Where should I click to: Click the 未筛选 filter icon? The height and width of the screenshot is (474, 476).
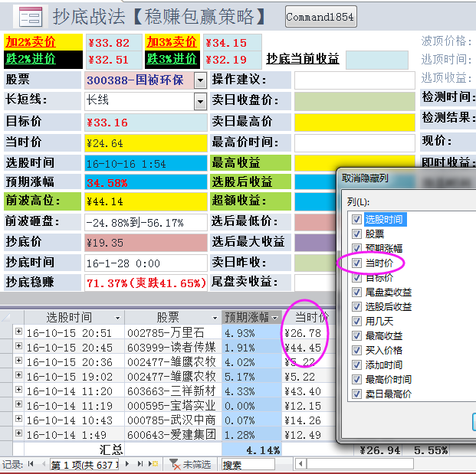tap(175, 464)
